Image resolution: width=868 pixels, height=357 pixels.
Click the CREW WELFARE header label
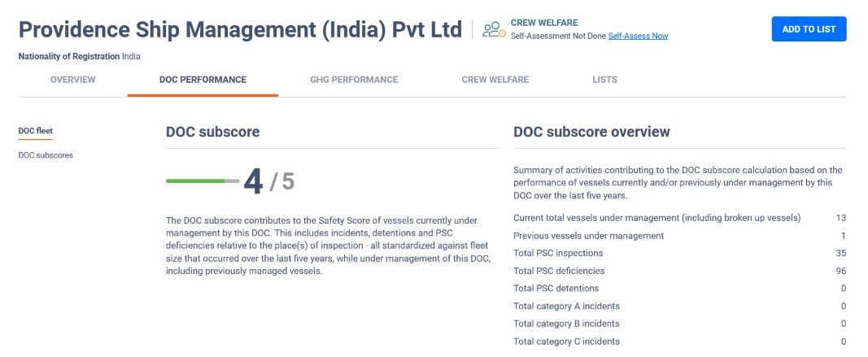click(544, 24)
